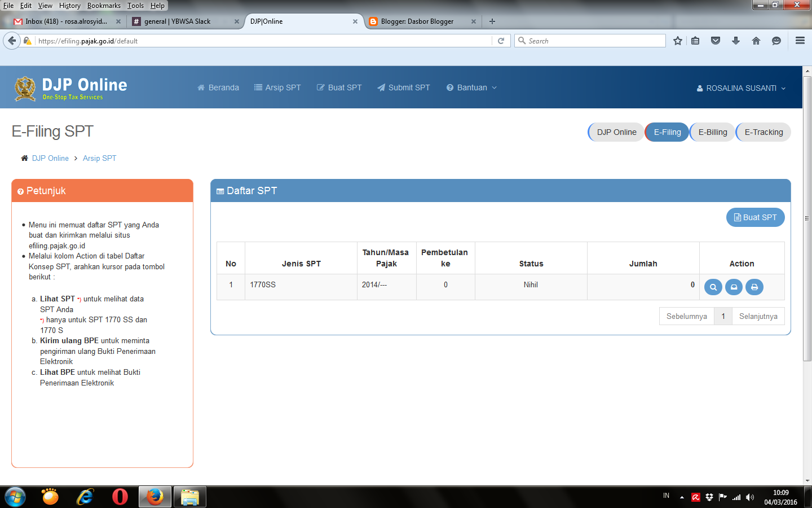Close the Inbox (418) Gmail tab
Viewport: 812px width, 508px height.
click(x=118, y=21)
